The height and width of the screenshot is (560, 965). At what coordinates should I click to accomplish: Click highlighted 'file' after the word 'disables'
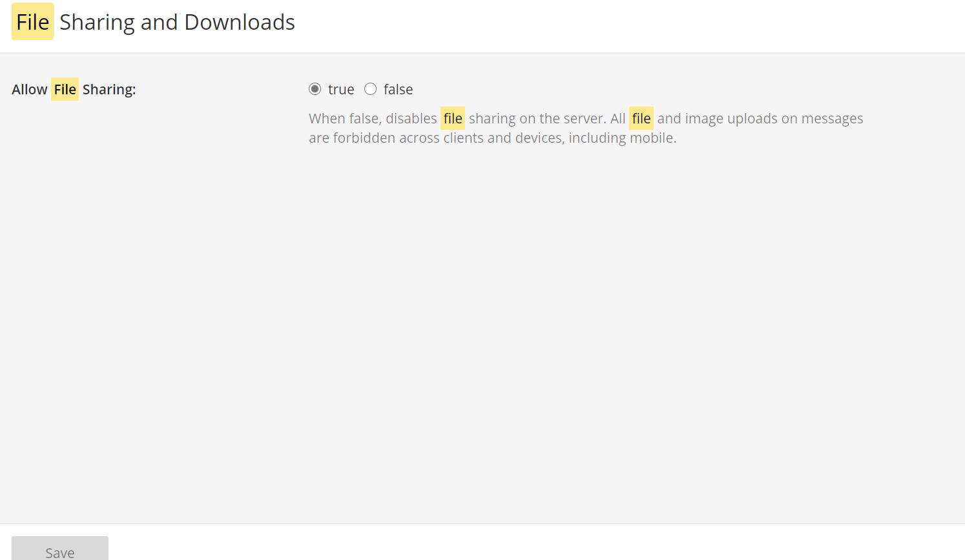click(453, 118)
